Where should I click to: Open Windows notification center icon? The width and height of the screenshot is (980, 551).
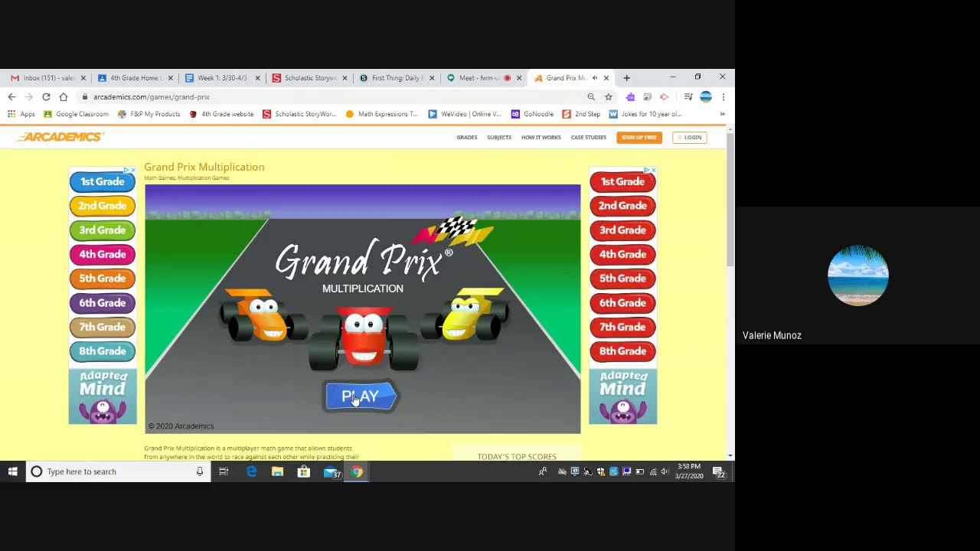[x=720, y=471]
